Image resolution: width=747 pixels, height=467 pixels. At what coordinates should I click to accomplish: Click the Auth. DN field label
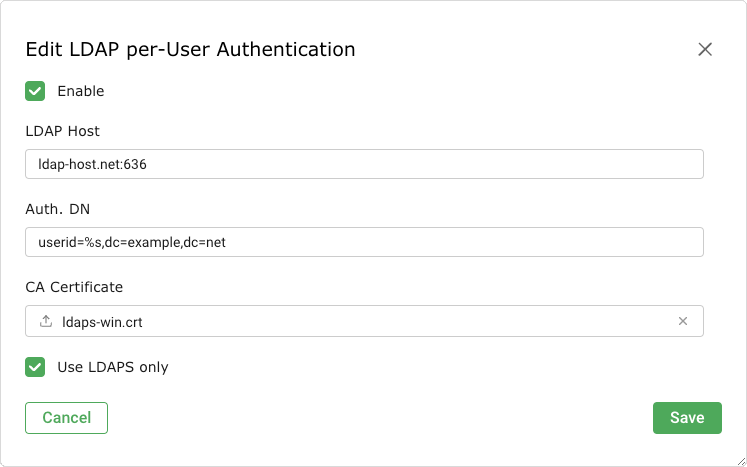[x=60, y=209]
